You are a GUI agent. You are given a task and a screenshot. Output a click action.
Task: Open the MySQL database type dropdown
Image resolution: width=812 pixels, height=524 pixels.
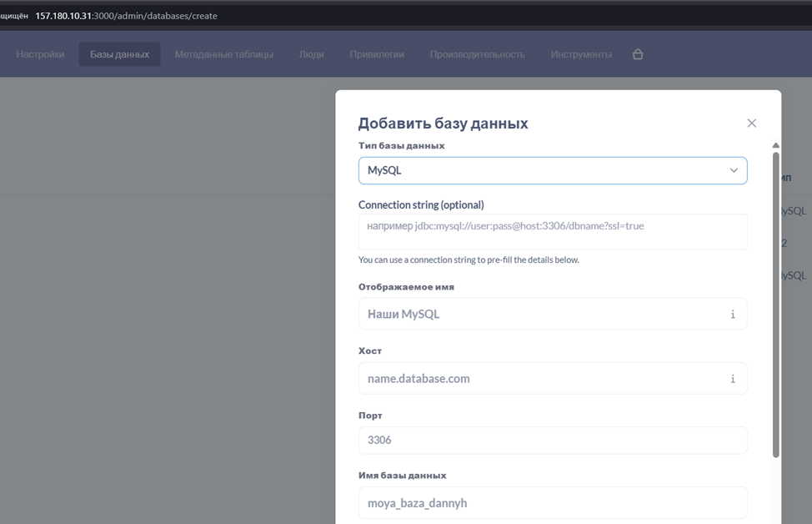coord(553,170)
